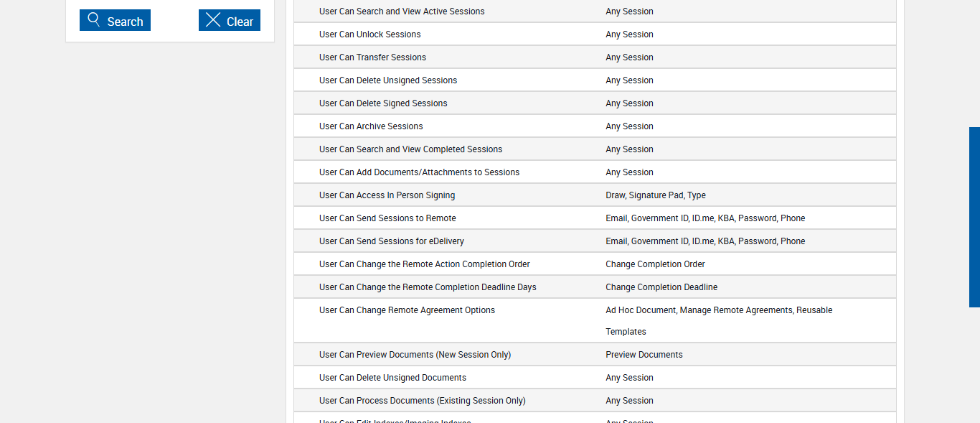Select User Can Send Sessions to Remote
Screen dimensions: 980x423
387,218
